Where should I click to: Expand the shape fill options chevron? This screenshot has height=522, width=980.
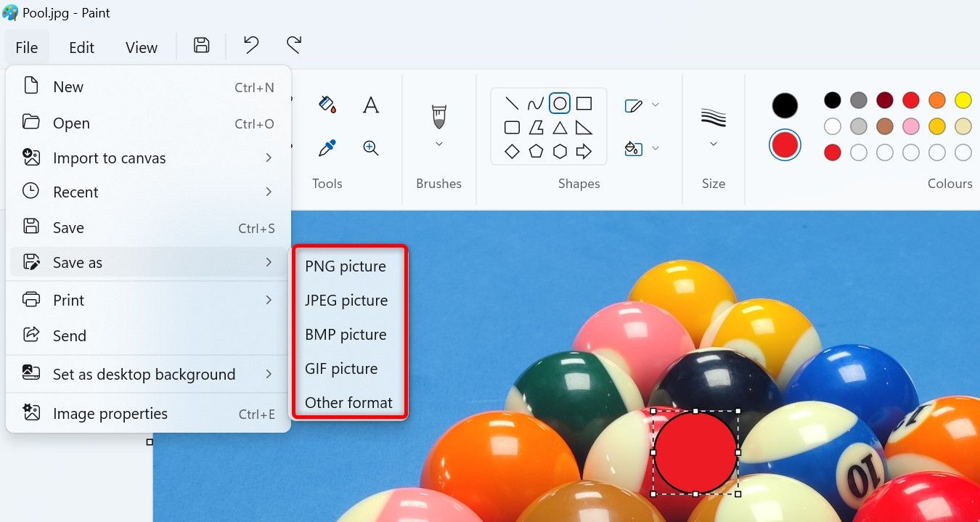(x=656, y=148)
